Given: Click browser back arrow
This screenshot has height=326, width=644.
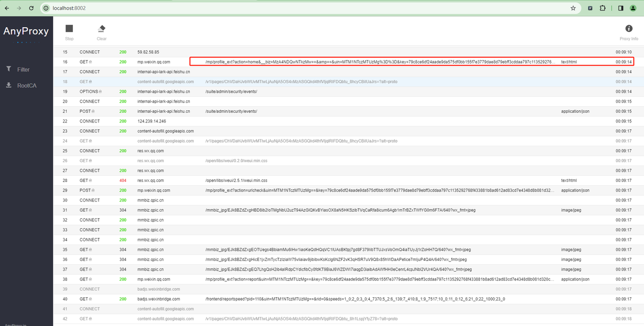Looking at the screenshot, I should [7, 8].
